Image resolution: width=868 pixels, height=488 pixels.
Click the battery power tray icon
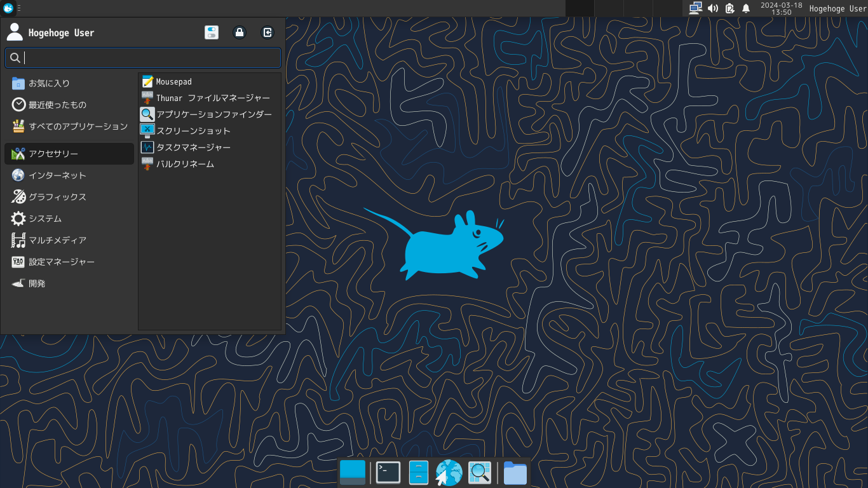click(730, 8)
